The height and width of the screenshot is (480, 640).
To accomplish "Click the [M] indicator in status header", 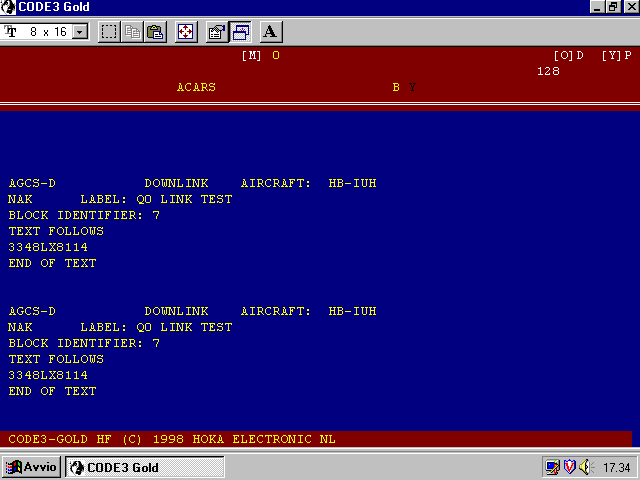I will [251, 55].
